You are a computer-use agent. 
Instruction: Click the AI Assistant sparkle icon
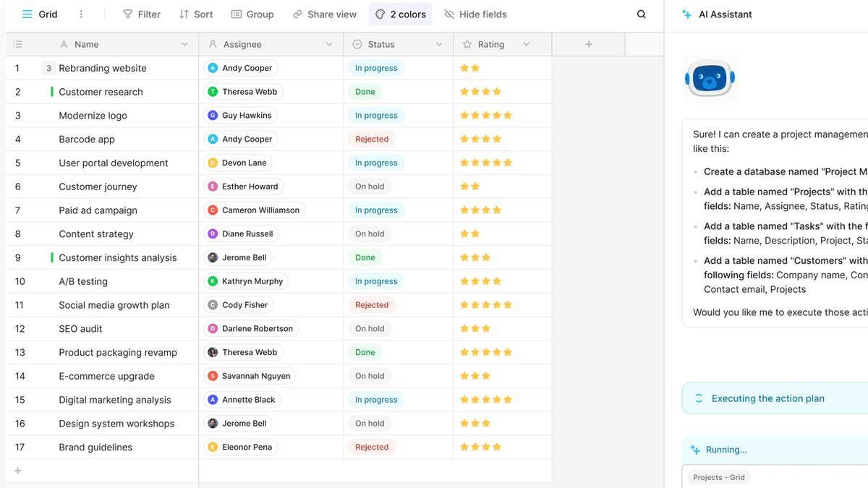686,14
